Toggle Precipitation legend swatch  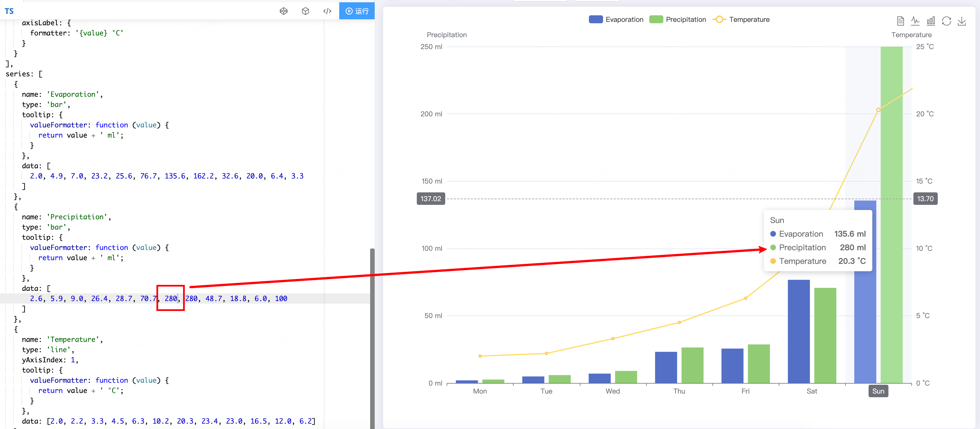(x=656, y=19)
